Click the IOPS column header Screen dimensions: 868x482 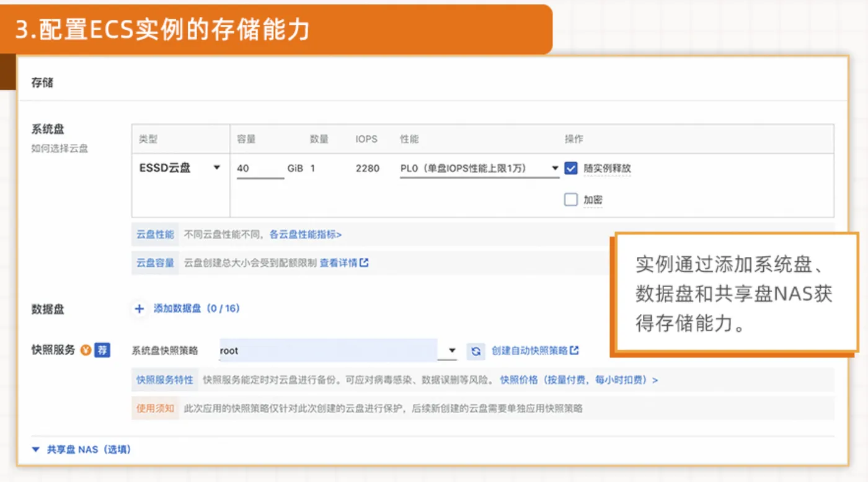[366, 139]
